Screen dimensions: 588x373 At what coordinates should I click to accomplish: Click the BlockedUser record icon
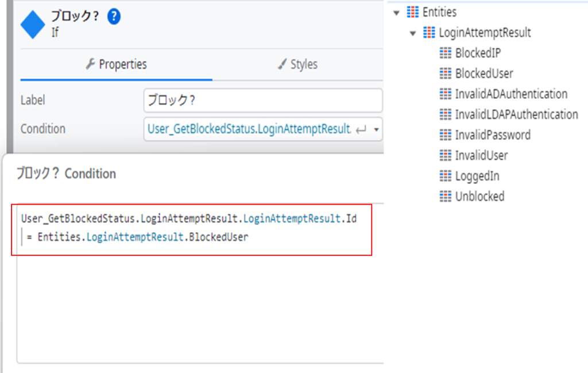(x=446, y=74)
